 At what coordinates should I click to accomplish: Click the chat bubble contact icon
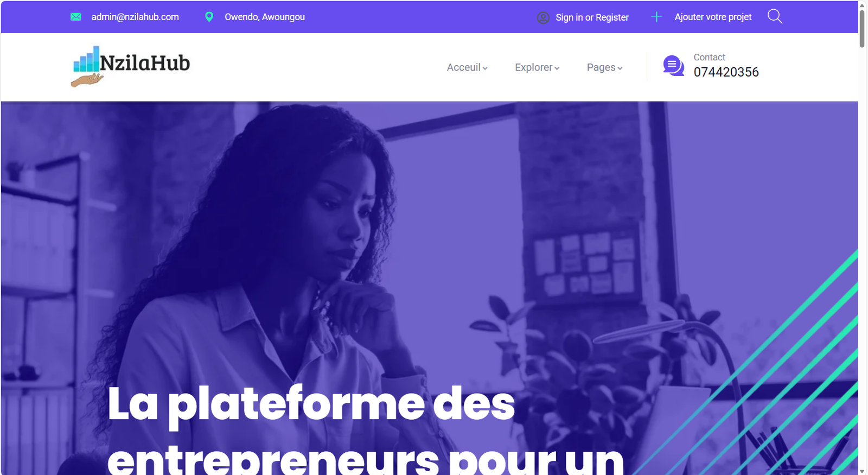coord(674,66)
